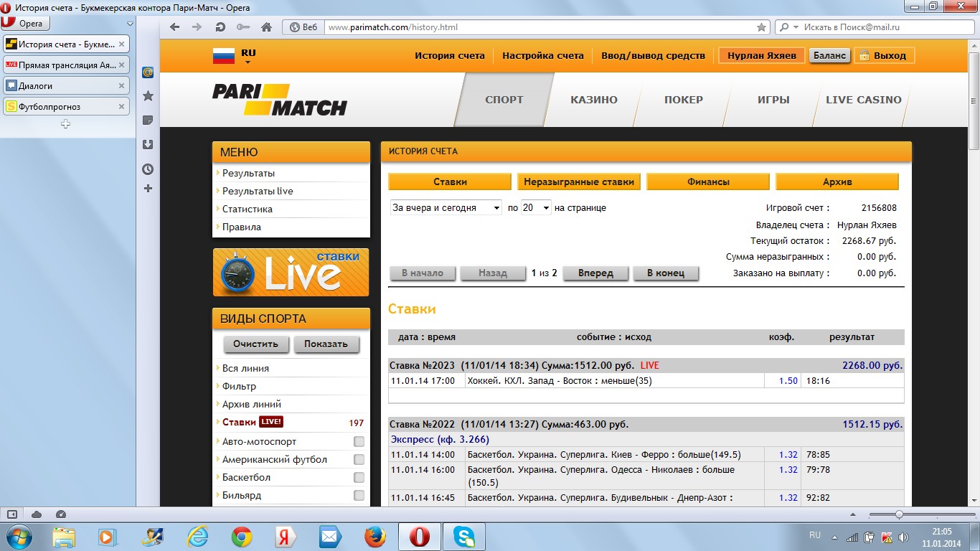Launch Skype from the taskbar

point(464,536)
